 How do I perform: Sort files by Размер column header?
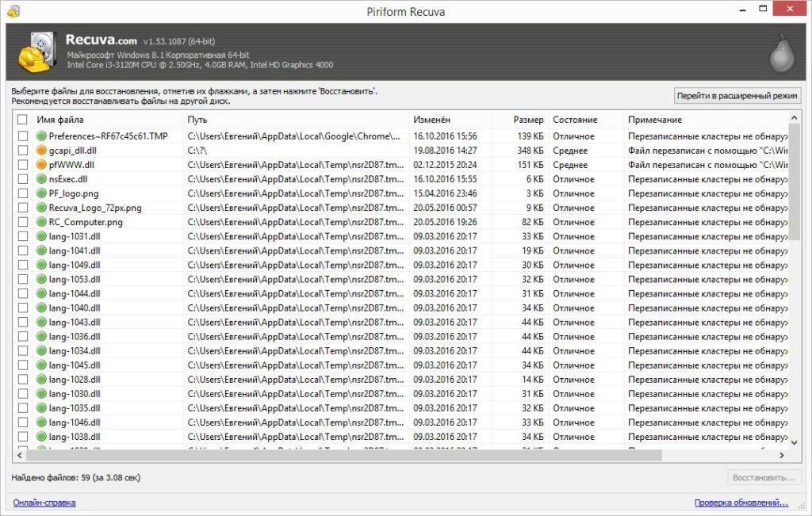point(527,120)
